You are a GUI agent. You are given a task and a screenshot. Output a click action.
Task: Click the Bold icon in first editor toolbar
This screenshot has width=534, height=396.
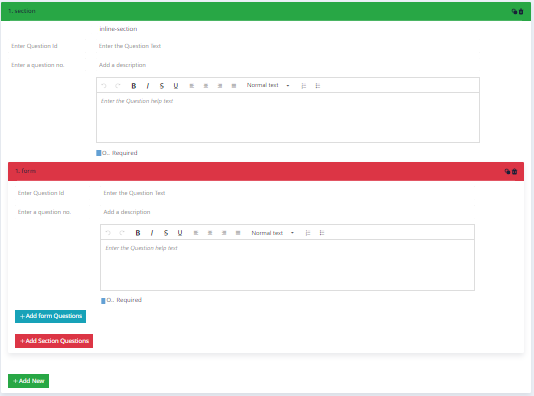pos(134,86)
